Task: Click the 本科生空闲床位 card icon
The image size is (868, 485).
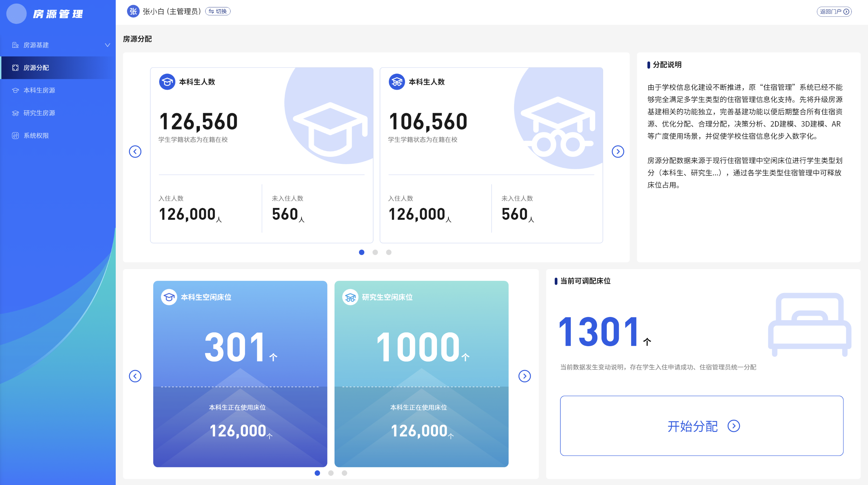Action: click(x=169, y=297)
